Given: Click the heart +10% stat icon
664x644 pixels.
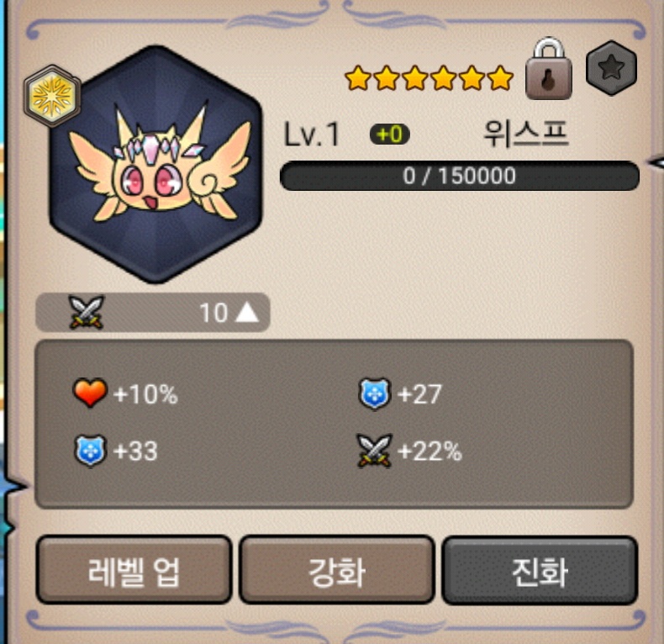Looking at the screenshot, I should [x=90, y=393].
